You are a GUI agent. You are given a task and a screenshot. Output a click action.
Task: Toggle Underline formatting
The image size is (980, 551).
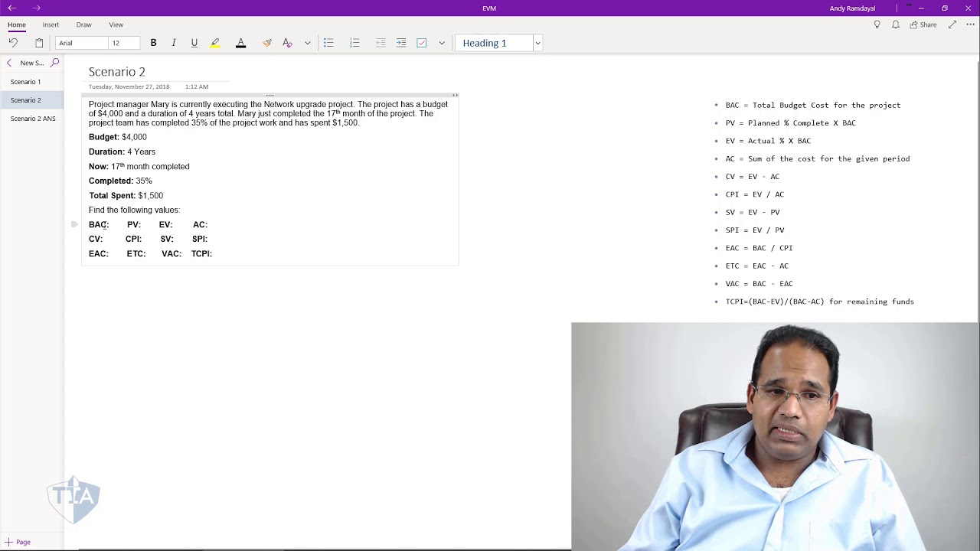click(x=194, y=43)
